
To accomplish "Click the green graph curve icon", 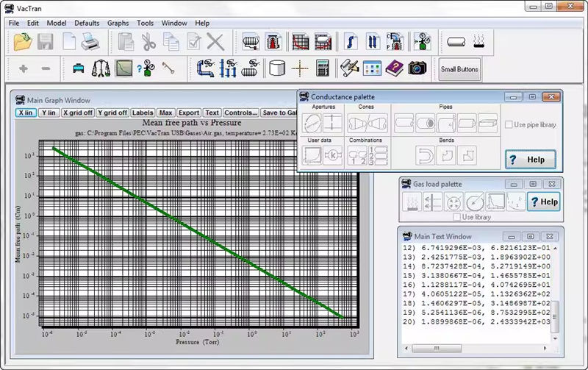I will point(123,68).
